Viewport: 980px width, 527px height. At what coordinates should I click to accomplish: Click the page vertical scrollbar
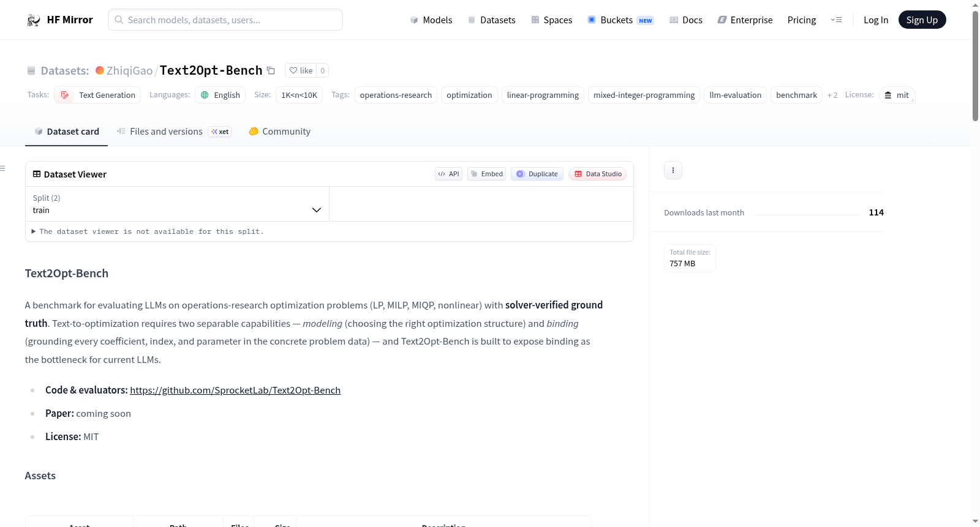click(975, 66)
